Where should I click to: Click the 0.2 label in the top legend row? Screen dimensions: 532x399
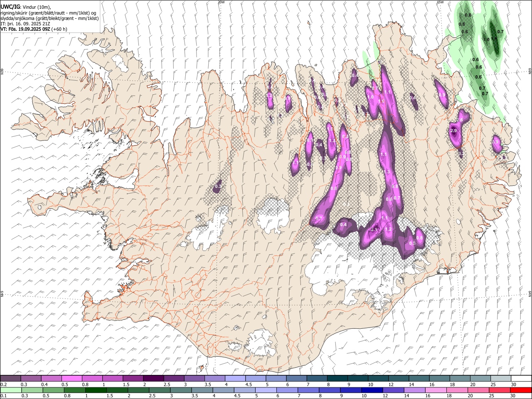click(x=3, y=384)
